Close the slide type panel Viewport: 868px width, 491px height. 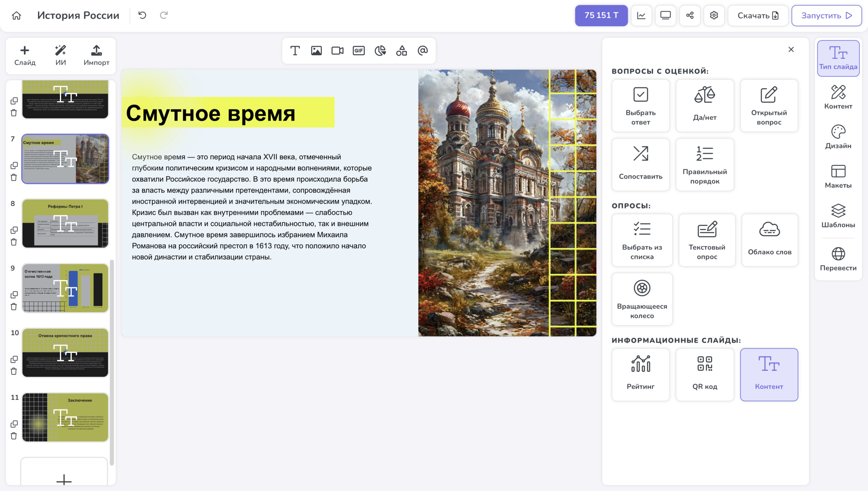click(791, 50)
